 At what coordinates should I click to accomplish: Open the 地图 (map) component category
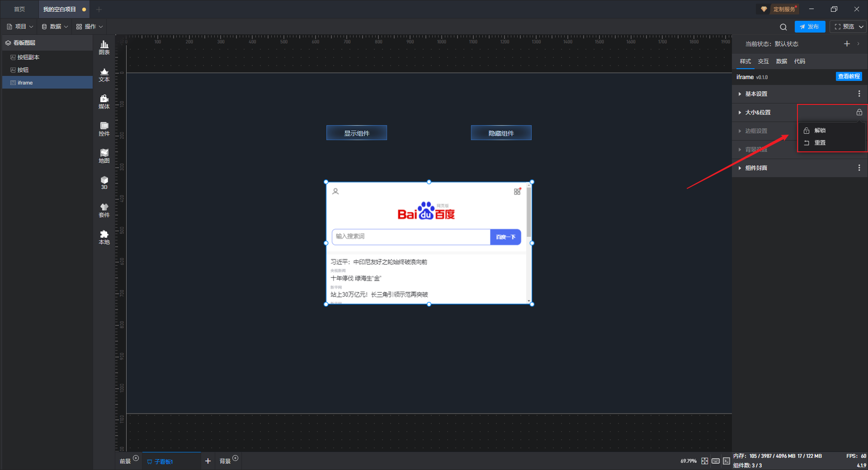point(104,156)
